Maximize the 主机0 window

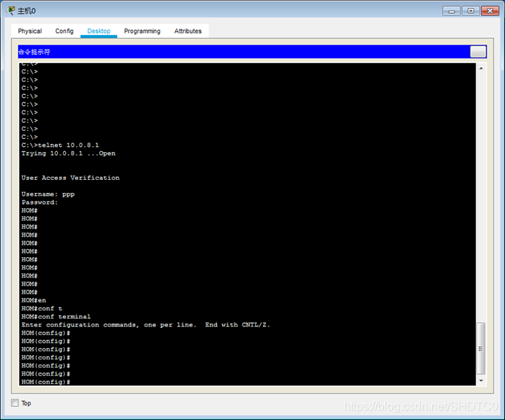coord(471,11)
